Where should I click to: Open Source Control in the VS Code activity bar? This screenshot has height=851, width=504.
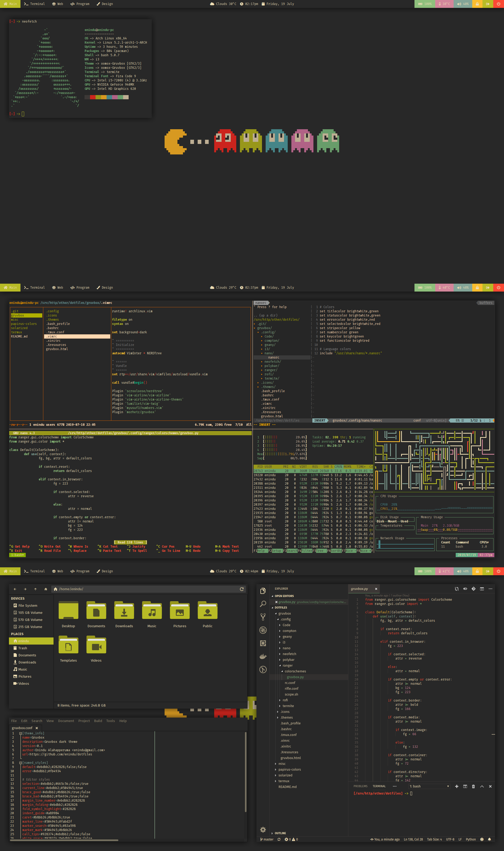(x=263, y=617)
